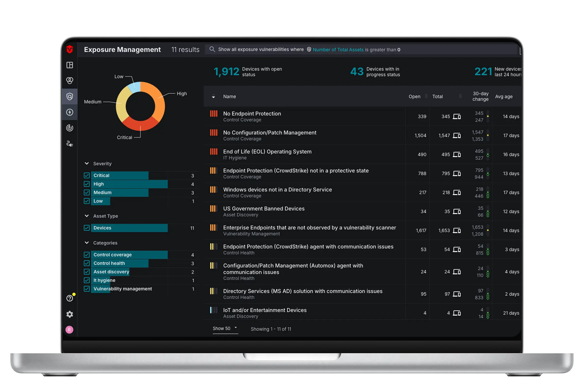Viewport: 588px width, 380px height.
Task: Click the Low light-blue segment of donut chart
Action: click(135, 88)
